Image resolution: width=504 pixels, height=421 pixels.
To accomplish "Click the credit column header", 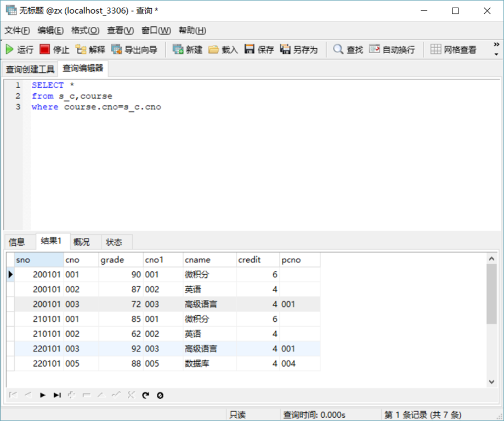I will (x=258, y=260).
